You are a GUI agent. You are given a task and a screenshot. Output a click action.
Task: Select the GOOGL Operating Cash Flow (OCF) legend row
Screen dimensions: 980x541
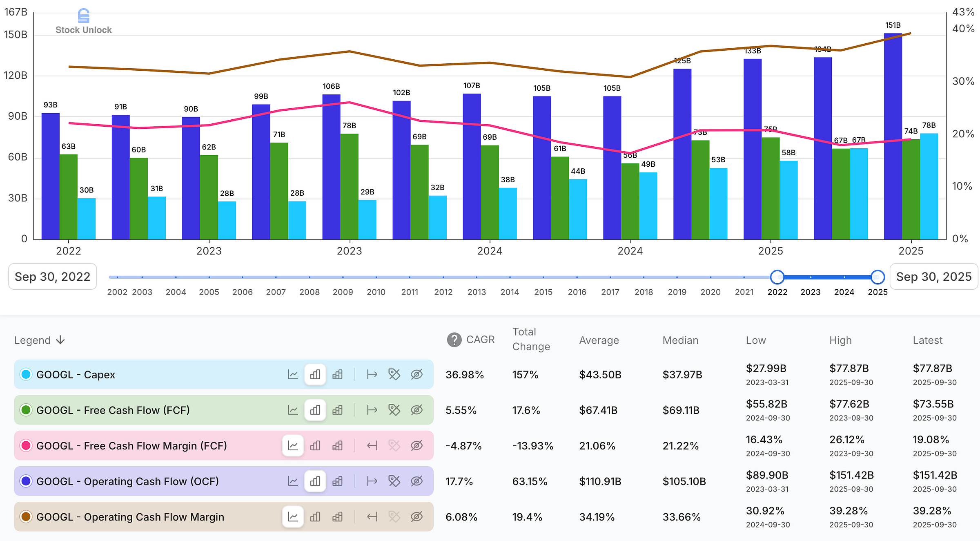127,481
